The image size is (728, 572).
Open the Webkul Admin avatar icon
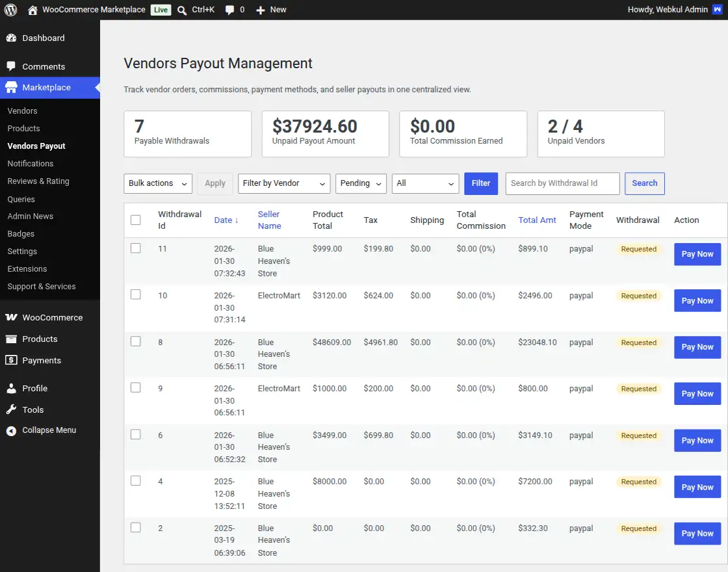tap(718, 10)
